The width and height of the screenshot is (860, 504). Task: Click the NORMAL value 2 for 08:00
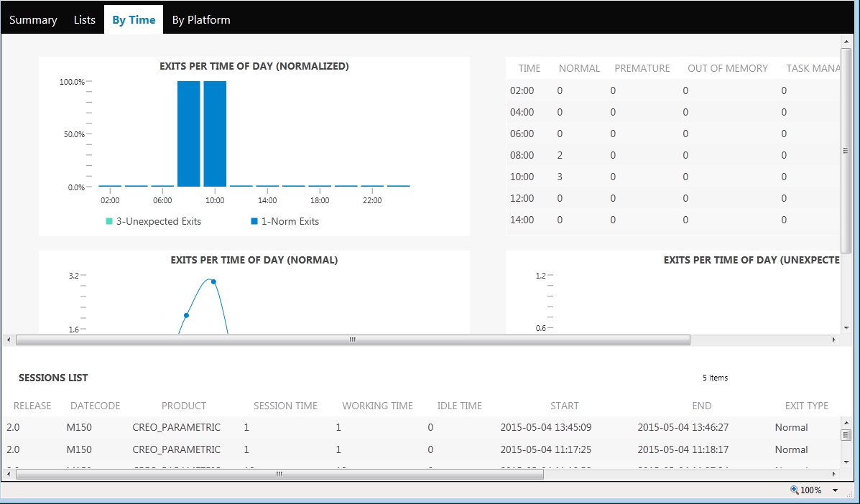560,155
